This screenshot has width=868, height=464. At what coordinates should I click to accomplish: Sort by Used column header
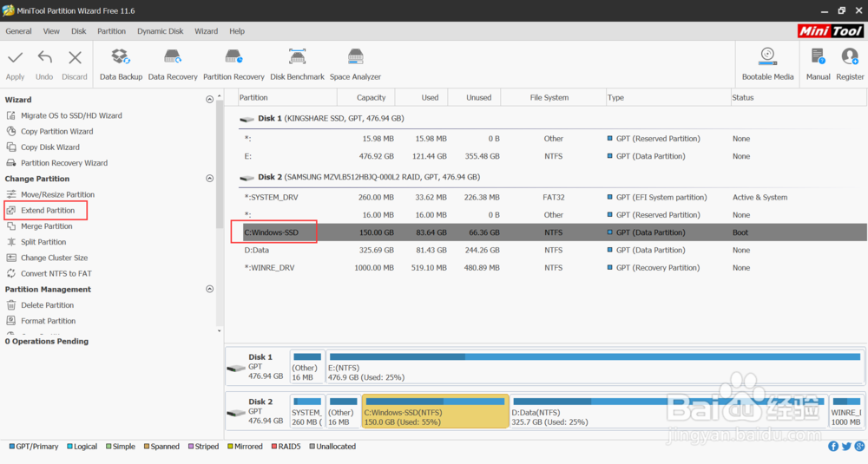(x=421, y=97)
